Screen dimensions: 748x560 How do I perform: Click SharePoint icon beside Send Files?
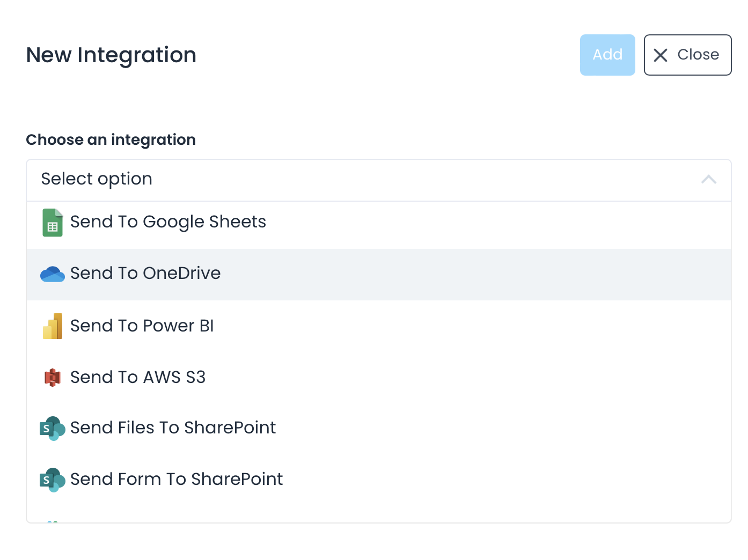coord(53,429)
